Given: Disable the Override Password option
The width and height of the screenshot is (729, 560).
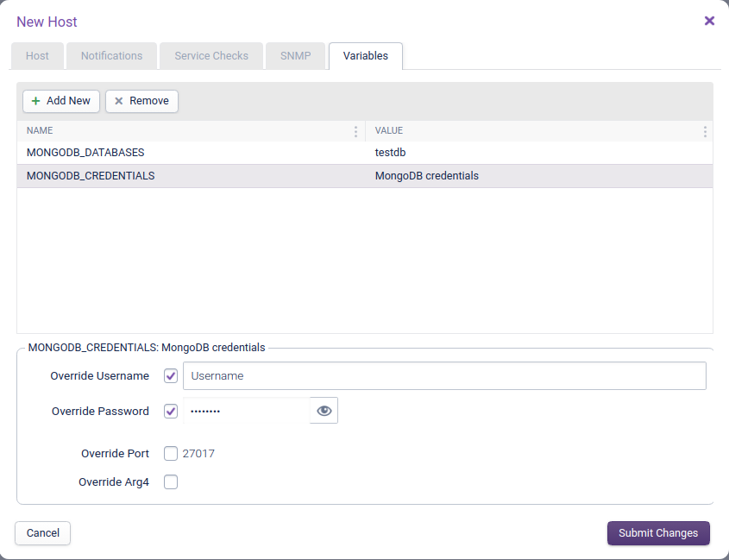Looking at the screenshot, I should point(170,411).
